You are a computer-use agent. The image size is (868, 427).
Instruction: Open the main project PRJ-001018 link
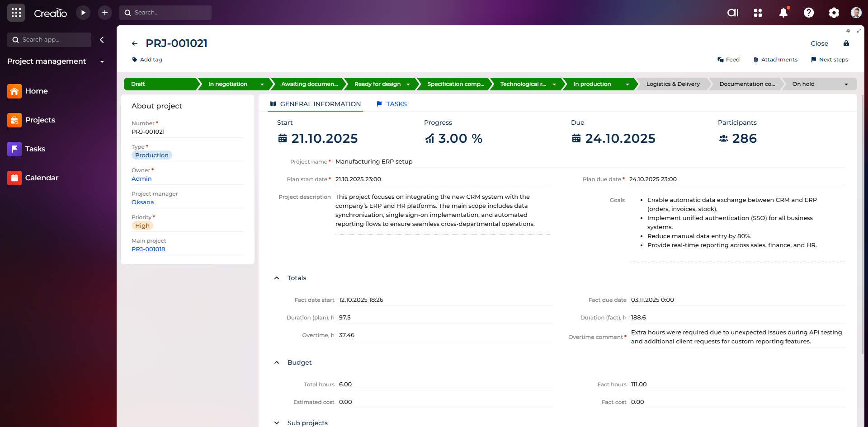pos(148,249)
